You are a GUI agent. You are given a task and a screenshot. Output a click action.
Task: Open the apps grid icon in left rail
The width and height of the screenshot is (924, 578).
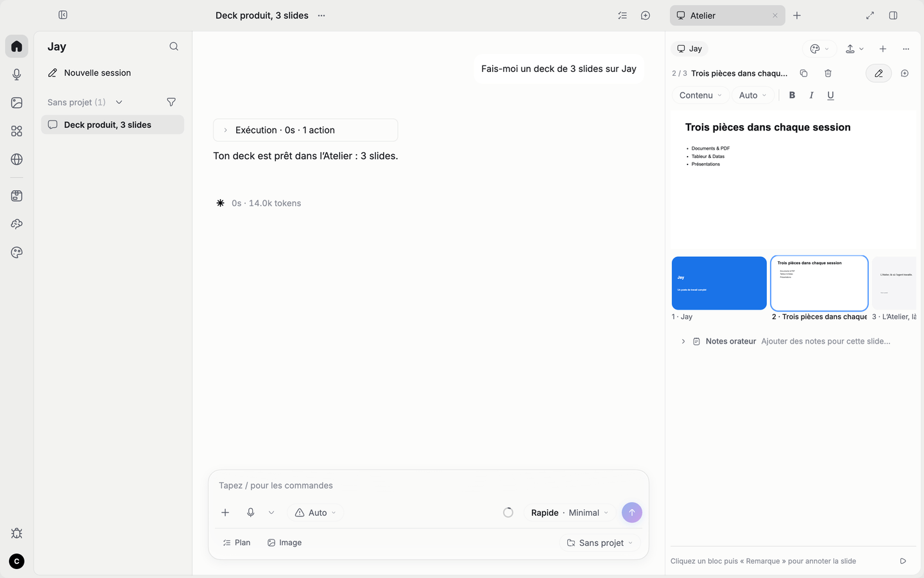[x=17, y=131]
